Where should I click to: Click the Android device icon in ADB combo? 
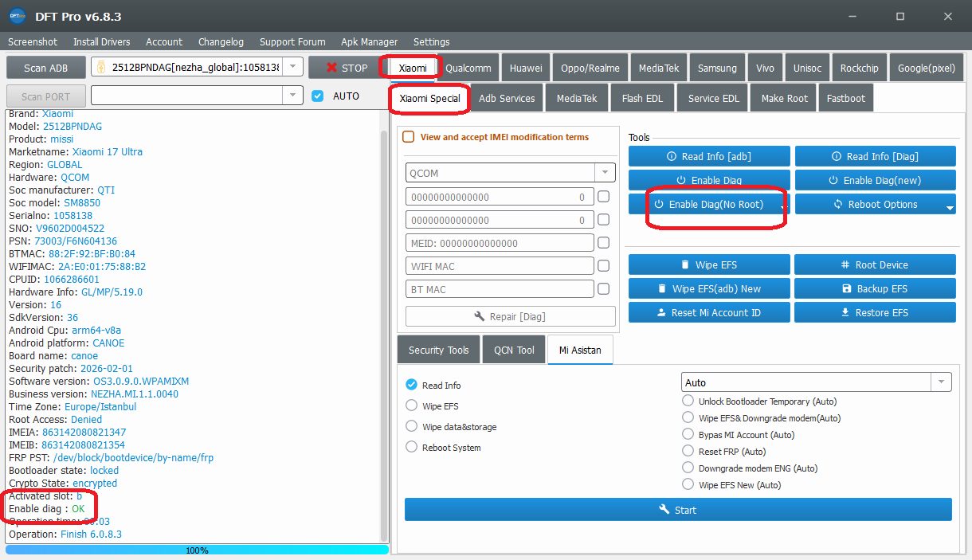pyautogui.click(x=102, y=68)
